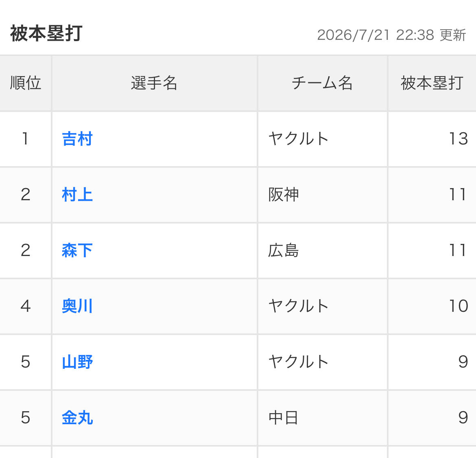Click the value 13 in 吉村 row
The image size is (476, 458).
[459, 139]
